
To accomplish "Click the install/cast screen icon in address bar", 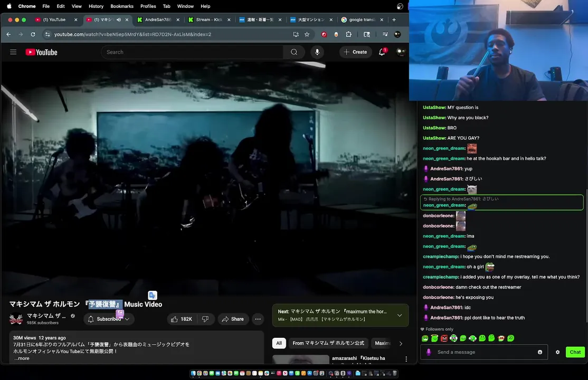I will (296, 34).
